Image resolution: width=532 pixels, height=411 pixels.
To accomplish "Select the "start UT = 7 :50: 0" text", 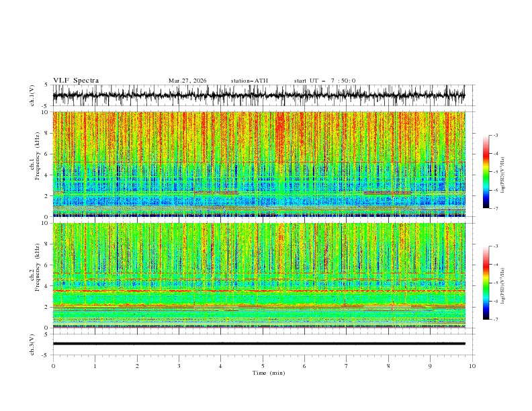I will click(x=324, y=81).
